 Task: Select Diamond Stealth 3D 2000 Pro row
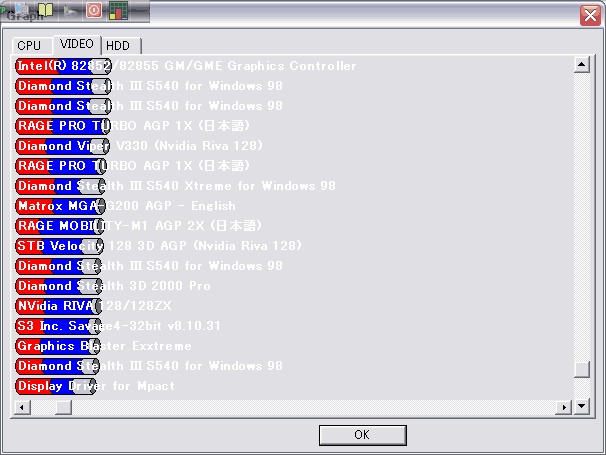tap(113, 286)
